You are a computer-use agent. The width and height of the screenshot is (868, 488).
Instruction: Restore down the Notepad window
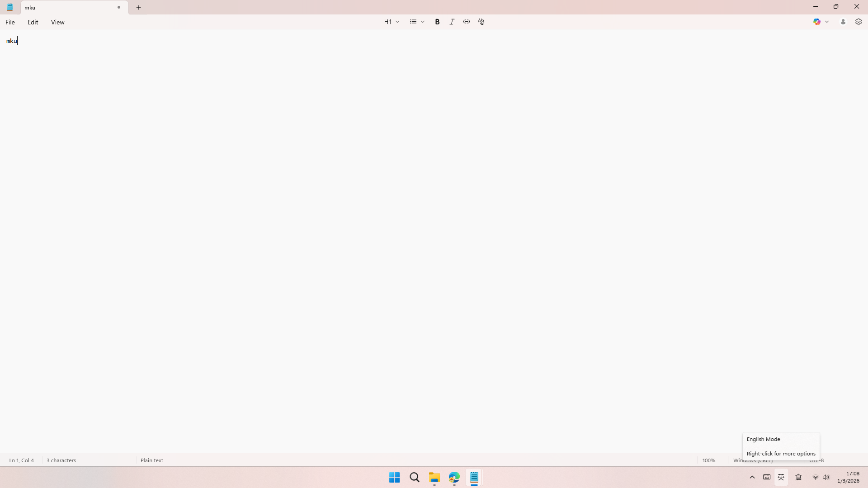click(x=836, y=7)
